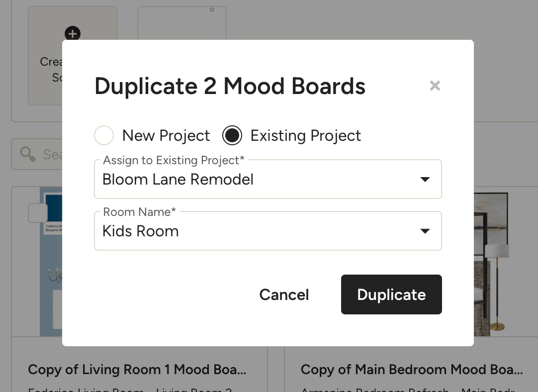Select the New Project radio button
This screenshot has width=538, height=392.
point(104,135)
